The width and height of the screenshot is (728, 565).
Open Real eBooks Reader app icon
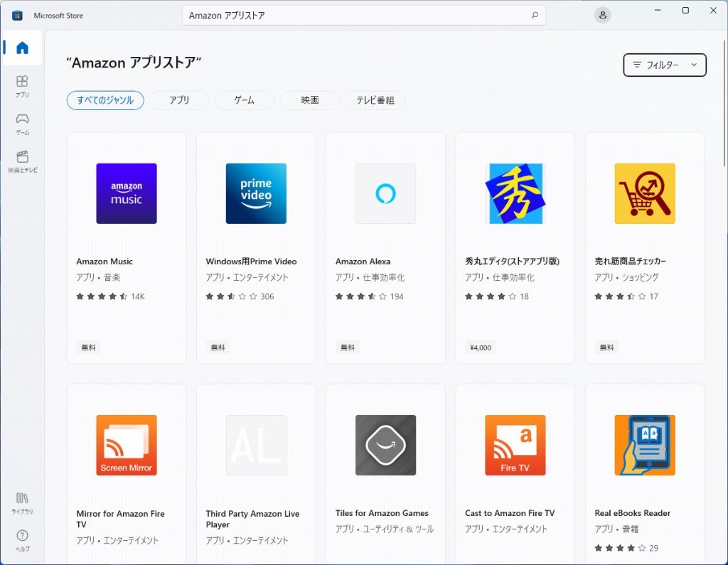(x=645, y=445)
